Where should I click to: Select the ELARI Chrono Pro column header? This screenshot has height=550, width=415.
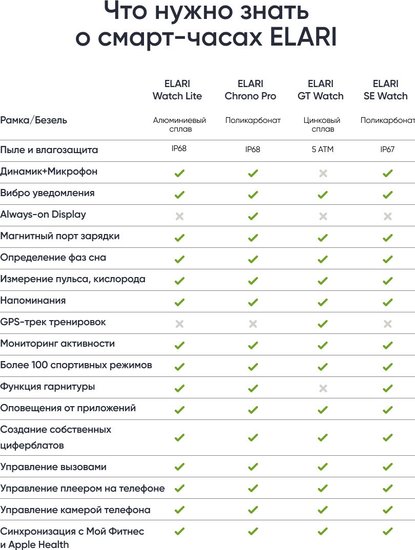250,90
